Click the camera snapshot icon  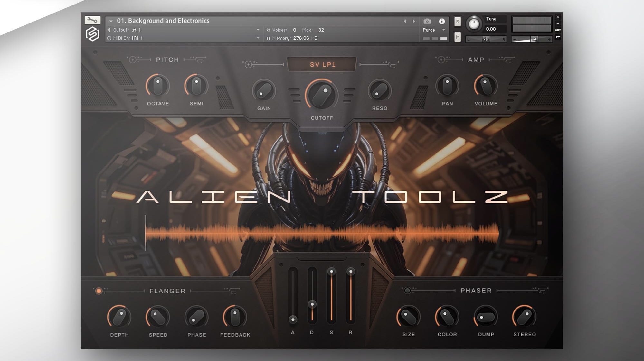click(427, 21)
